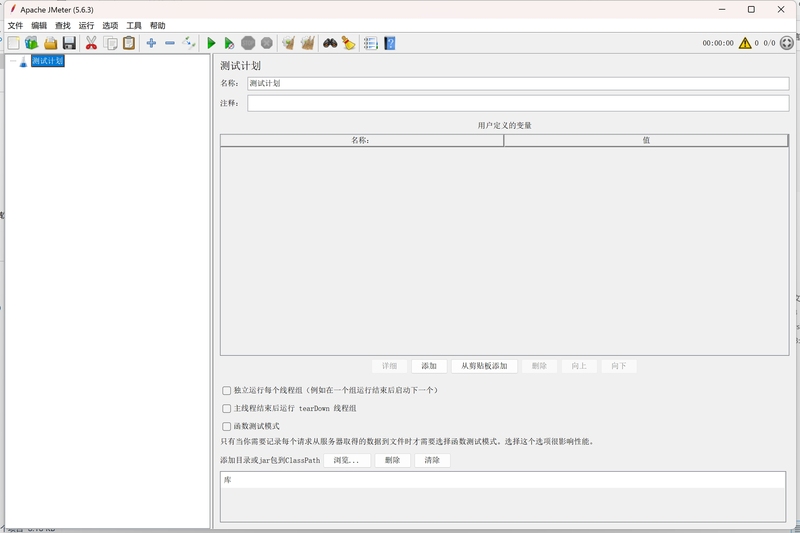800x533 pixels.
Task: Click the JMeter feather title icon
Action: pyautogui.click(x=13, y=9)
